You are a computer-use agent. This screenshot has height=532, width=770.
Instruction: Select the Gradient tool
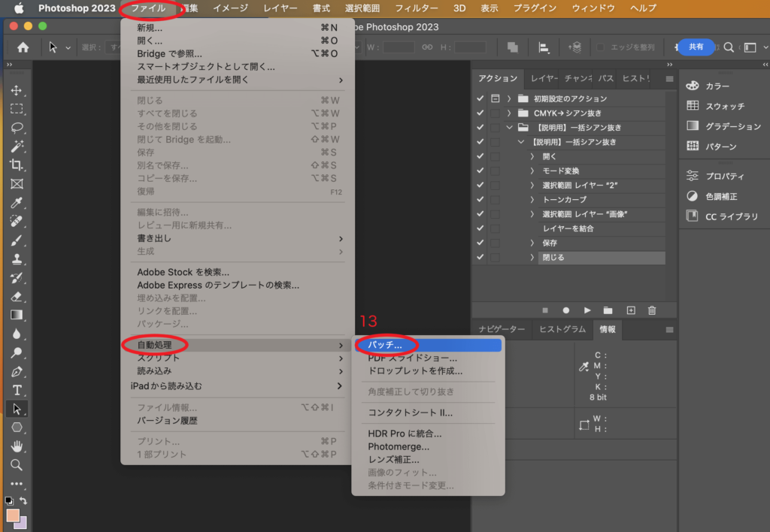point(17,315)
